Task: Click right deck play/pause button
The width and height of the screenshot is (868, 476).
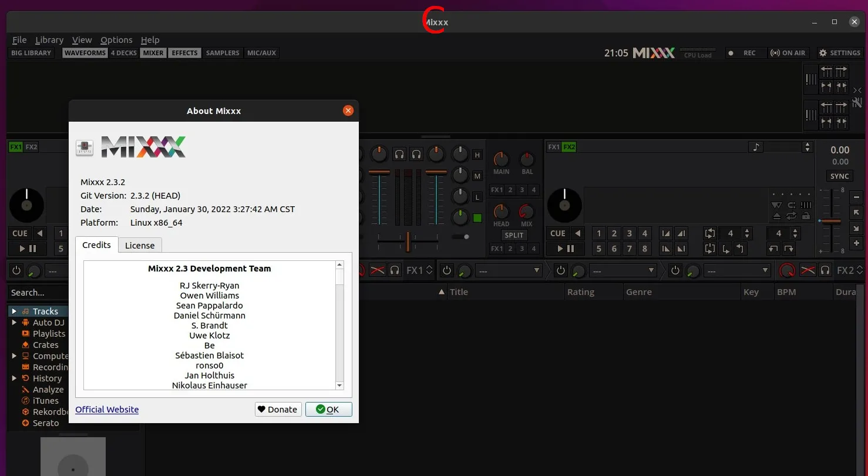Action: tap(566, 249)
